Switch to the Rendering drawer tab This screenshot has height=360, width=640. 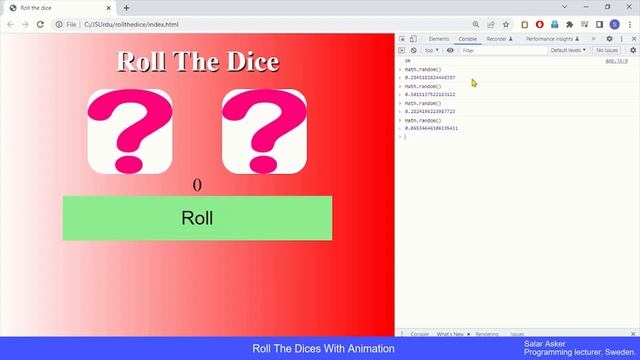487,334
